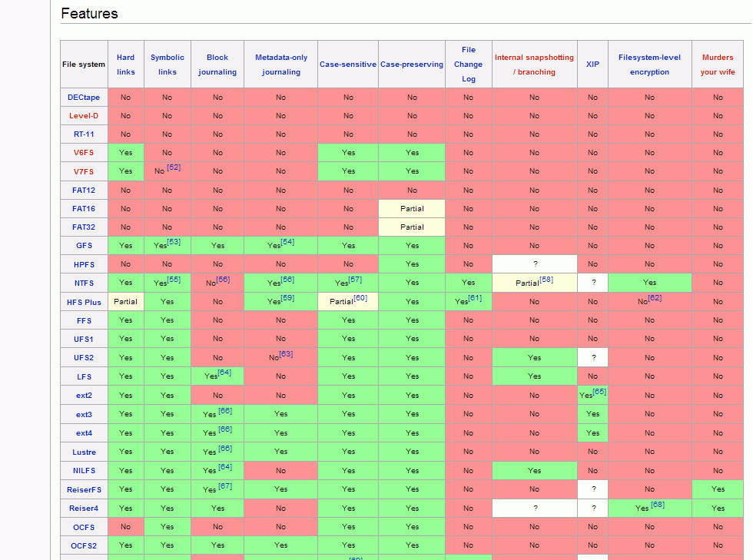Open Internal snapshotting / branching red link

point(535,65)
